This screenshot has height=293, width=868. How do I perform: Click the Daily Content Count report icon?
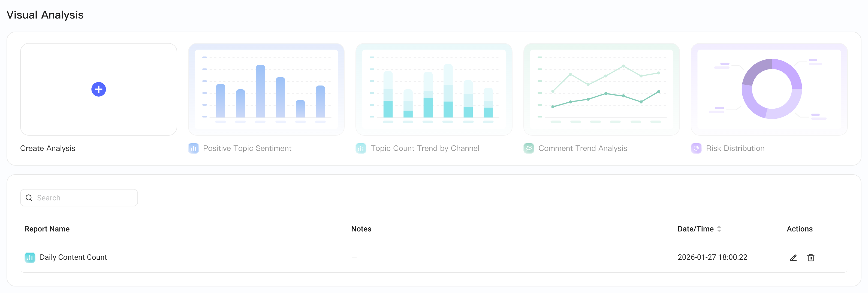pyautogui.click(x=30, y=258)
